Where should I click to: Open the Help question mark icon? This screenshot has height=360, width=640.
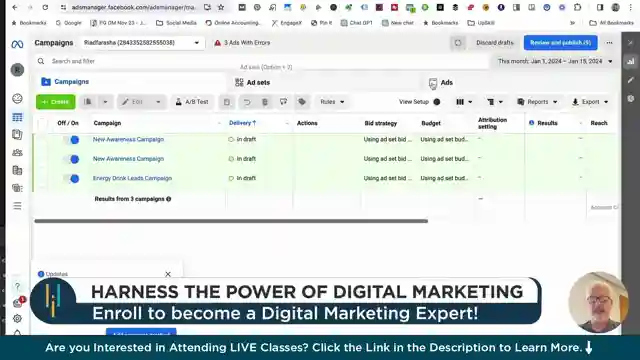17,287
